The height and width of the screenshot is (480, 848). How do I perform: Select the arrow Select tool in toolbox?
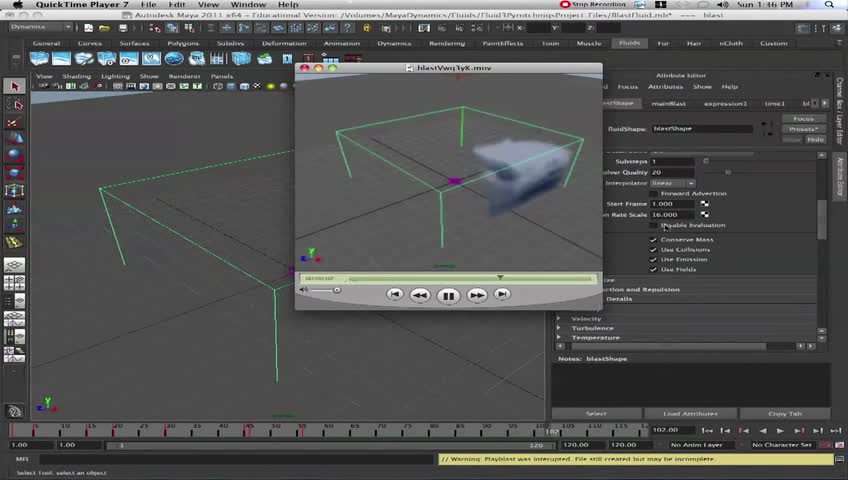click(14, 87)
